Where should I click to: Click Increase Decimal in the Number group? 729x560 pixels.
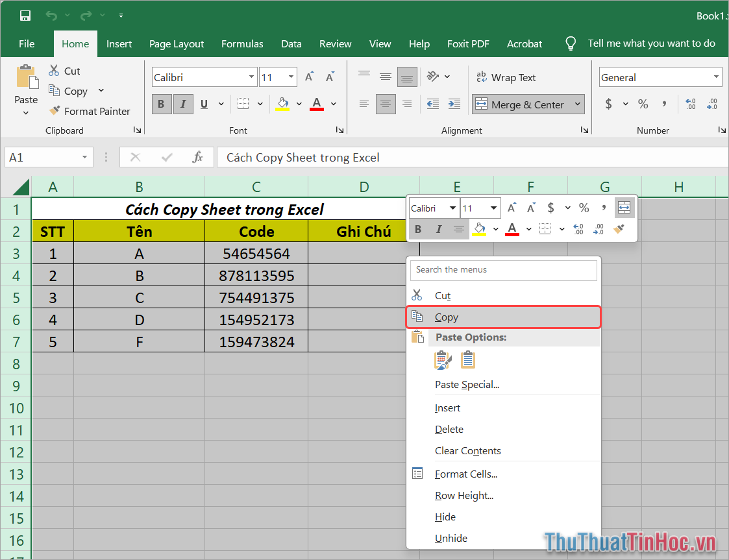click(691, 104)
